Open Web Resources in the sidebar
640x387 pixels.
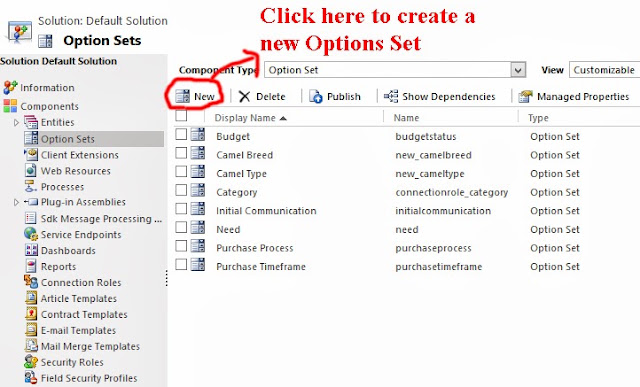point(76,171)
